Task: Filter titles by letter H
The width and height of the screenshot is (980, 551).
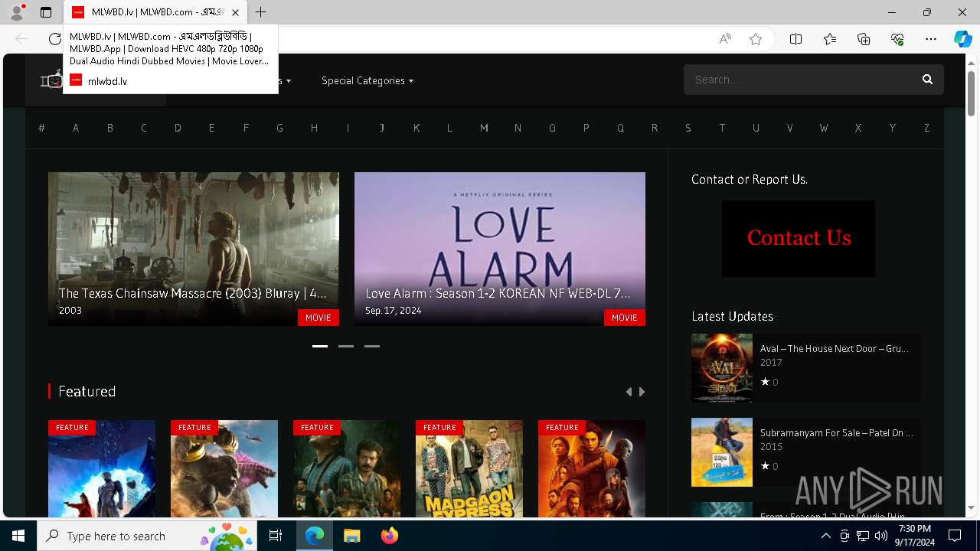Action: 314,128
